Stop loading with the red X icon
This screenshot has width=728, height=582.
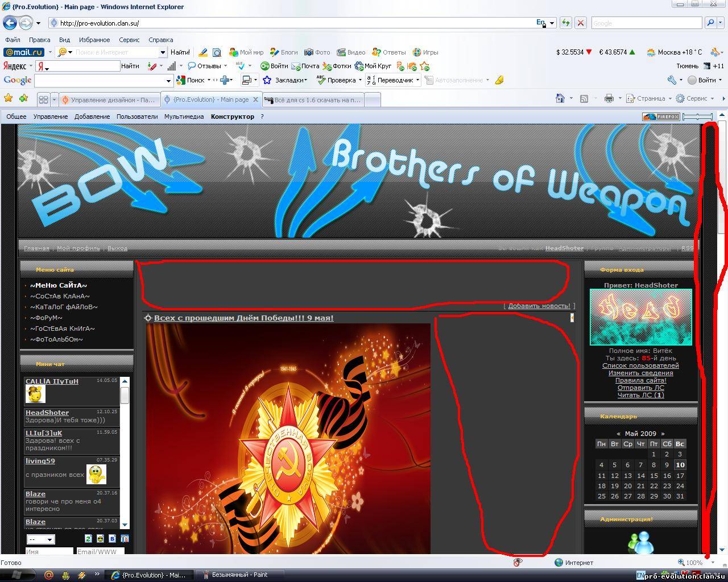tap(580, 23)
